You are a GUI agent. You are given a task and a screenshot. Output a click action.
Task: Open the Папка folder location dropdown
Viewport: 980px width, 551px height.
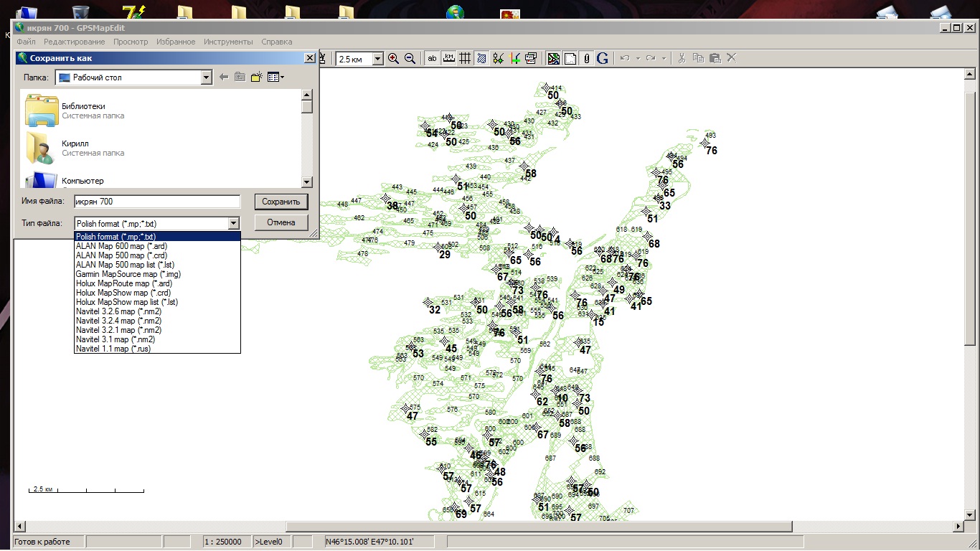tap(207, 77)
